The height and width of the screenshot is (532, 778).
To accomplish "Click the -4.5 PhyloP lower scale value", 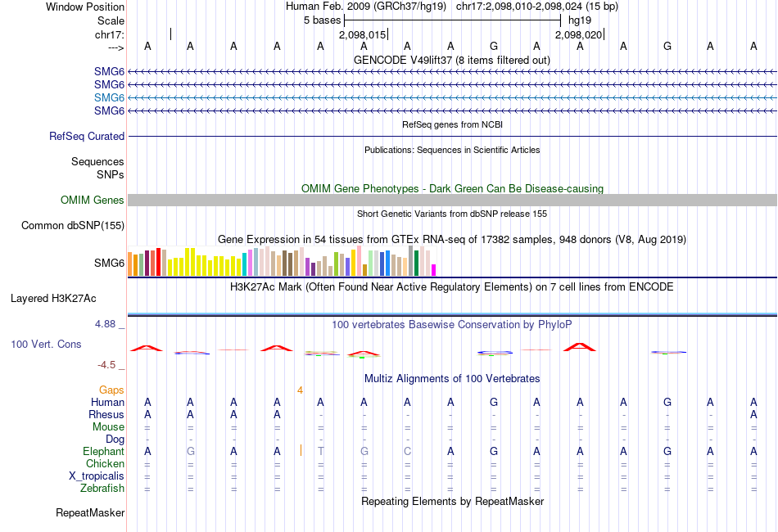I will point(106,365).
